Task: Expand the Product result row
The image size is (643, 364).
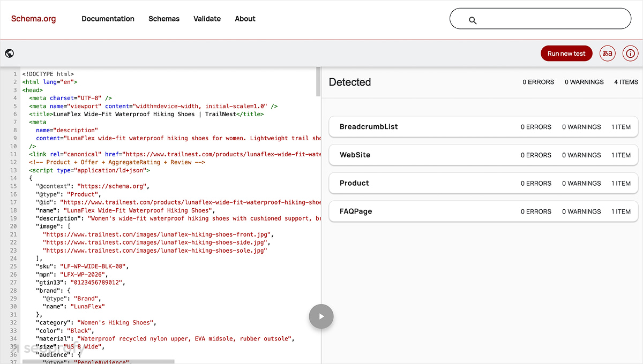Action: (x=483, y=183)
